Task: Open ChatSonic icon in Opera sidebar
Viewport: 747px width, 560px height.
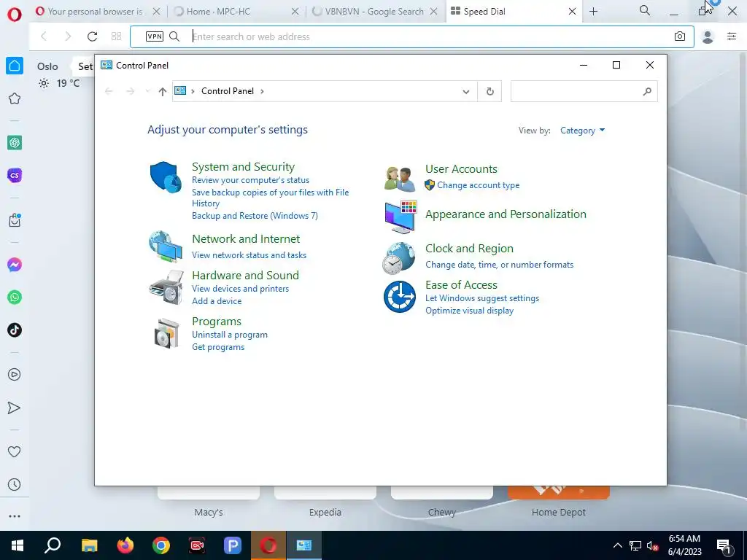Action: pos(15,175)
